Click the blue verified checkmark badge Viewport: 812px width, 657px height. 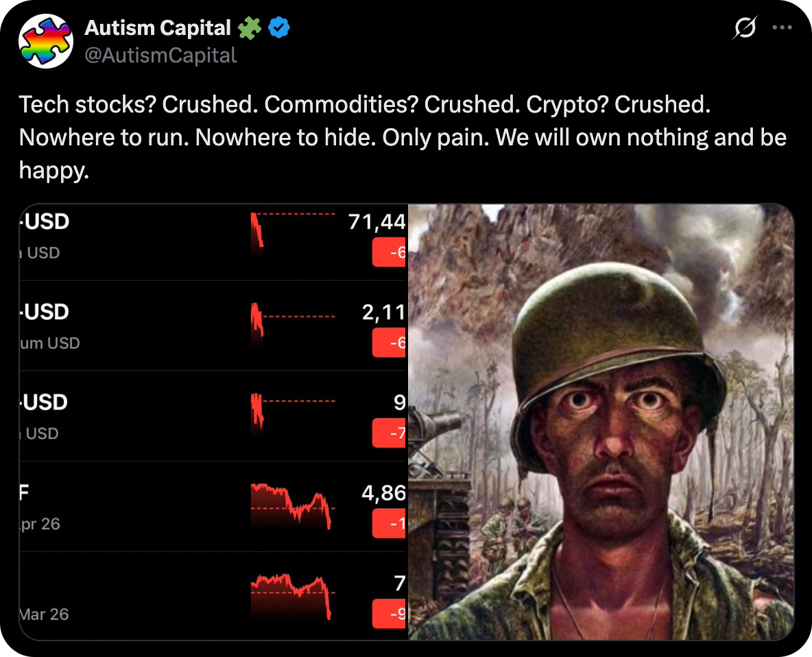278,28
